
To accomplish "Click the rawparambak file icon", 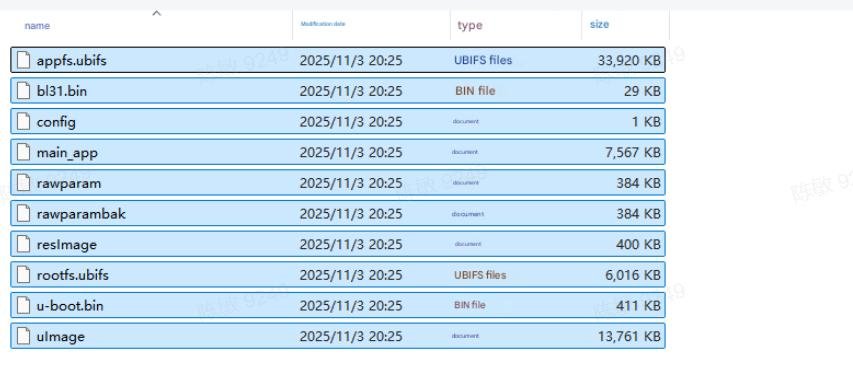I will (23, 213).
